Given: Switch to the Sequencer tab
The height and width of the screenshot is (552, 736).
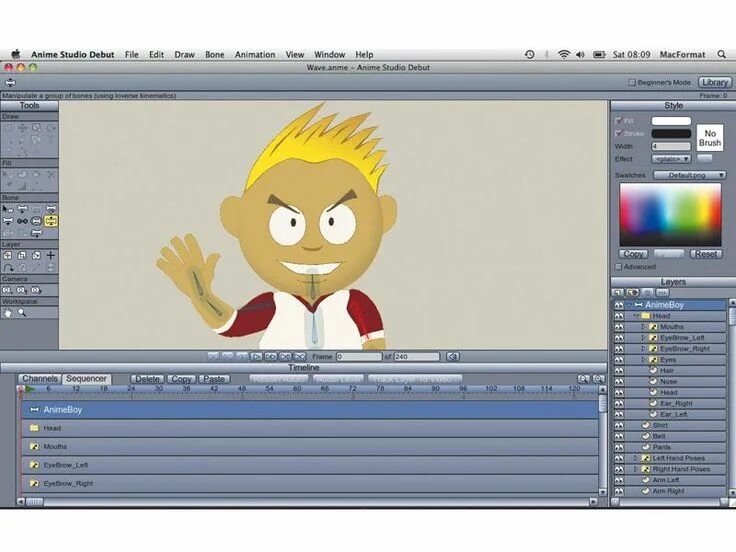Looking at the screenshot, I should click(x=86, y=378).
